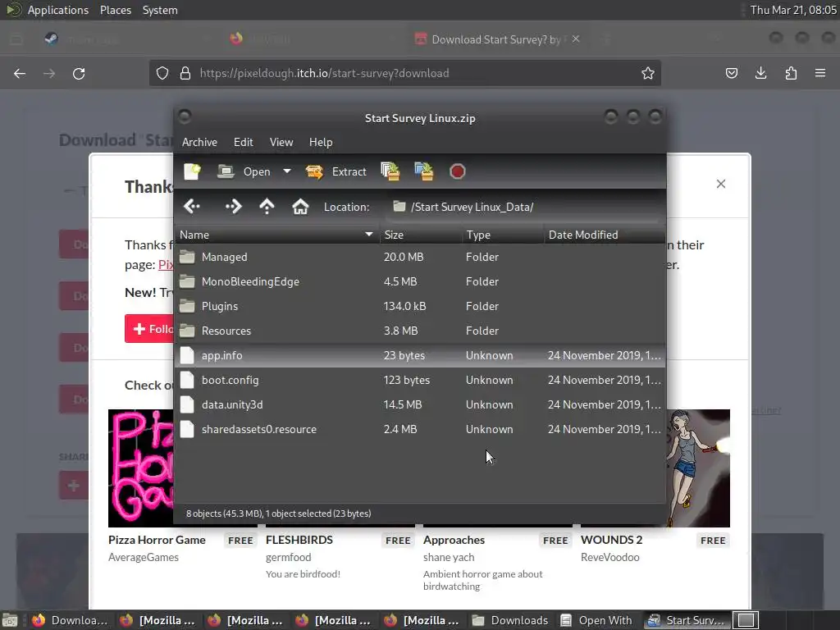Click the Add folder to archive icon
Viewport: 840px width, 630px height.
tap(424, 171)
